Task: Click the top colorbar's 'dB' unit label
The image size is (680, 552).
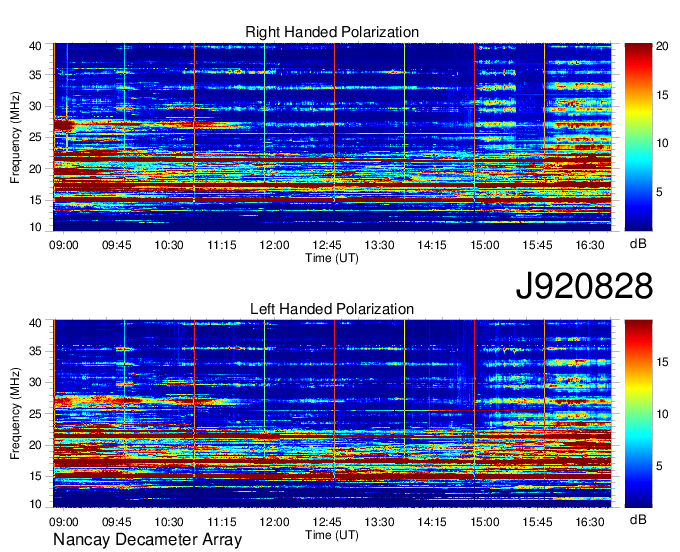Action: 638,244
